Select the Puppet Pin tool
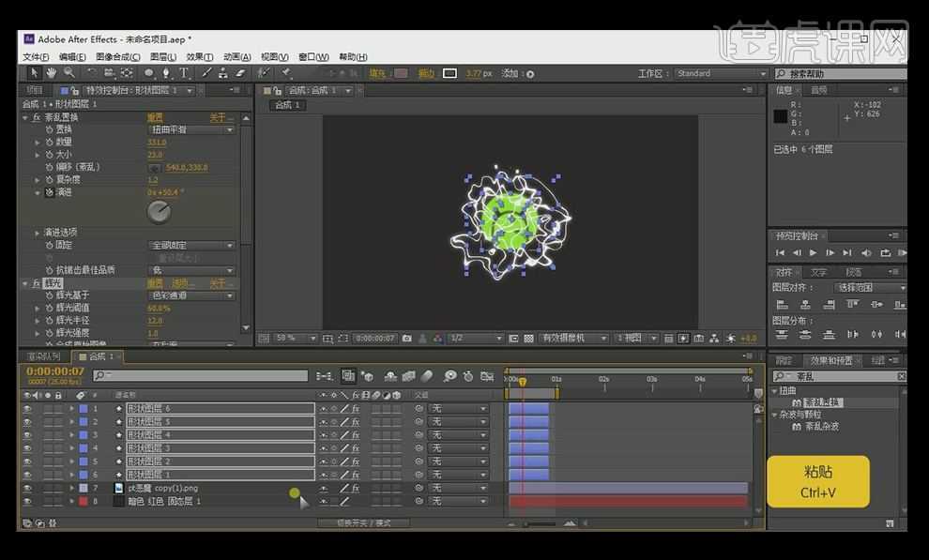This screenshot has width=929, height=560. pyautogui.click(x=286, y=73)
